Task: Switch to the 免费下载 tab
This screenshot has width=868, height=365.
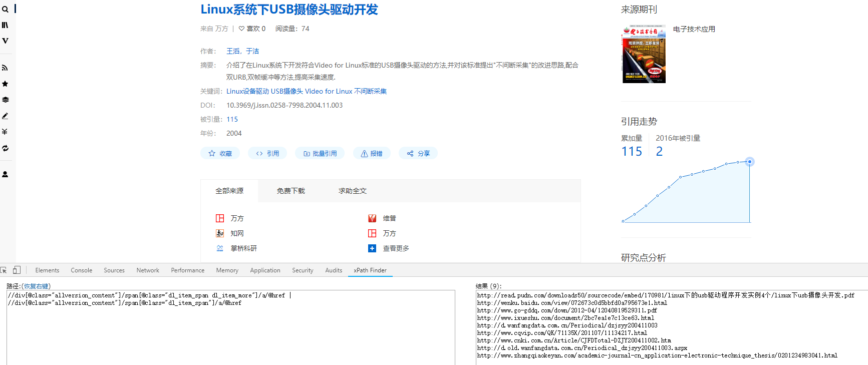Action: pos(291,191)
